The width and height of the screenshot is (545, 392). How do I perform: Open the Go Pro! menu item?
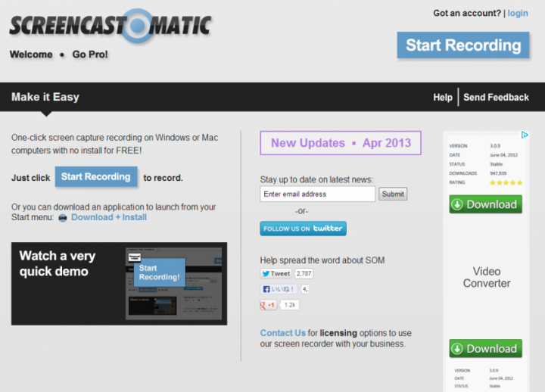(x=90, y=54)
